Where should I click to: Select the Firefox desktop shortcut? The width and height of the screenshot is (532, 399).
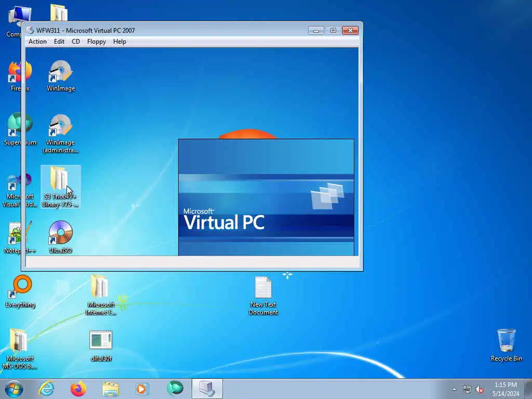(16, 76)
